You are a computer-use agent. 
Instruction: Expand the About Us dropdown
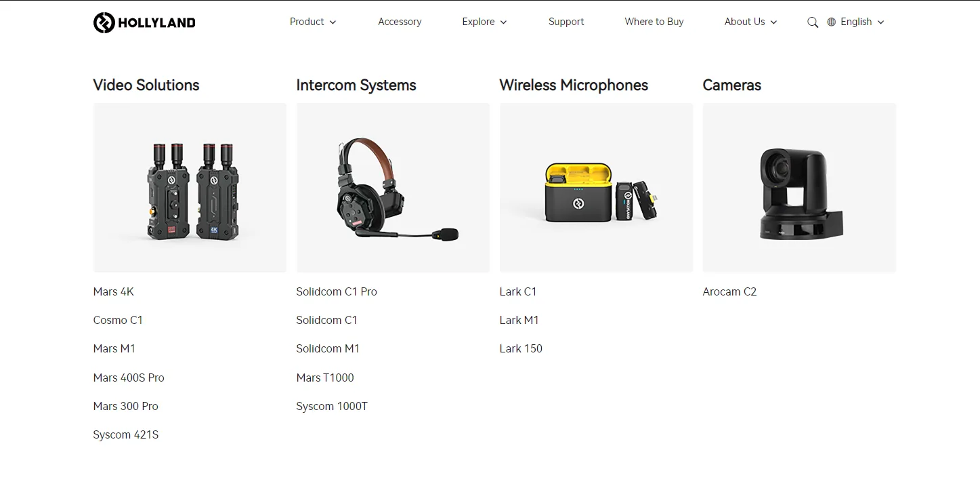tap(750, 22)
